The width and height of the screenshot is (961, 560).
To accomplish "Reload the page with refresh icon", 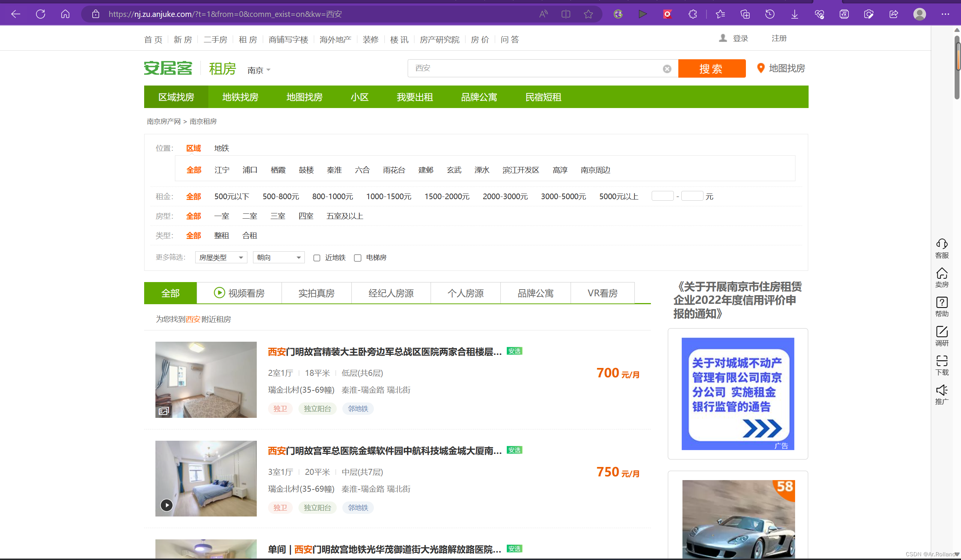I will (41, 14).
